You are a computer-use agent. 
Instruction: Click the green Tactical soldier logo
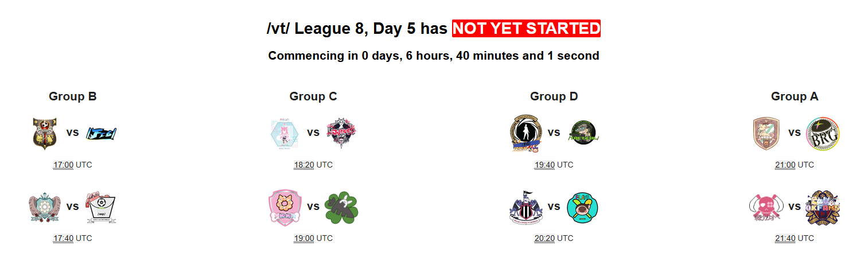(x=582, y=134)
